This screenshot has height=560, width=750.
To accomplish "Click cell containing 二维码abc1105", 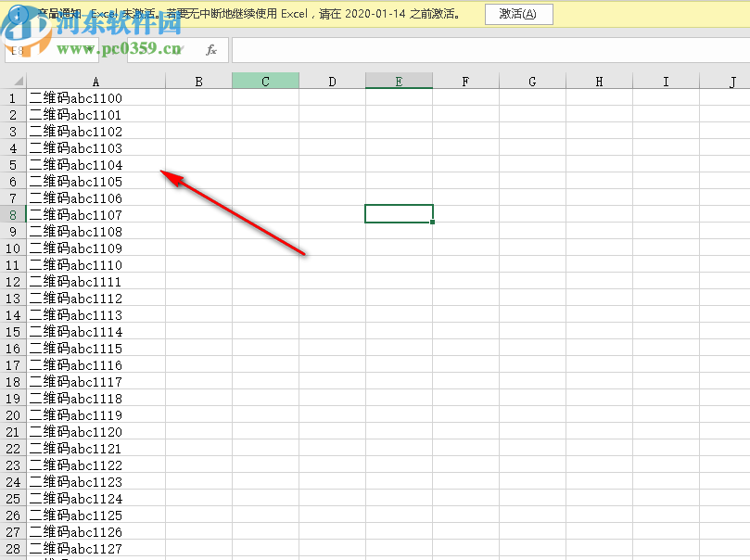I will 96,181.
